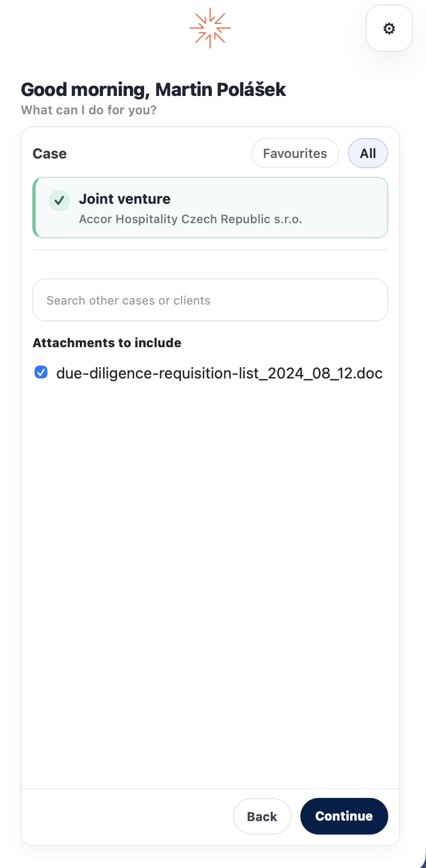
Task: Click the green checkmark on Joint venture
Action: [59, 201]
